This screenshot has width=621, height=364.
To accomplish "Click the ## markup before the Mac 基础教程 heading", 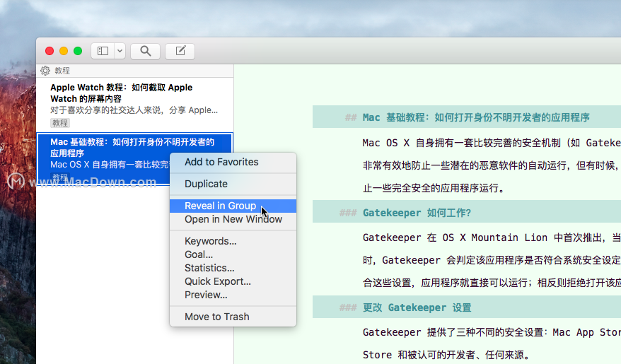I will tap(351, 117).
